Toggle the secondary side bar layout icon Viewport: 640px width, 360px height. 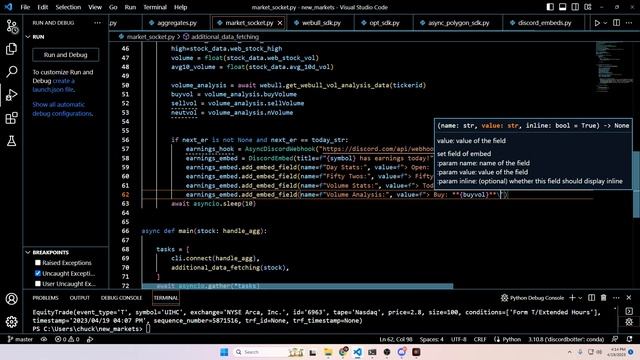click(575, 7)
